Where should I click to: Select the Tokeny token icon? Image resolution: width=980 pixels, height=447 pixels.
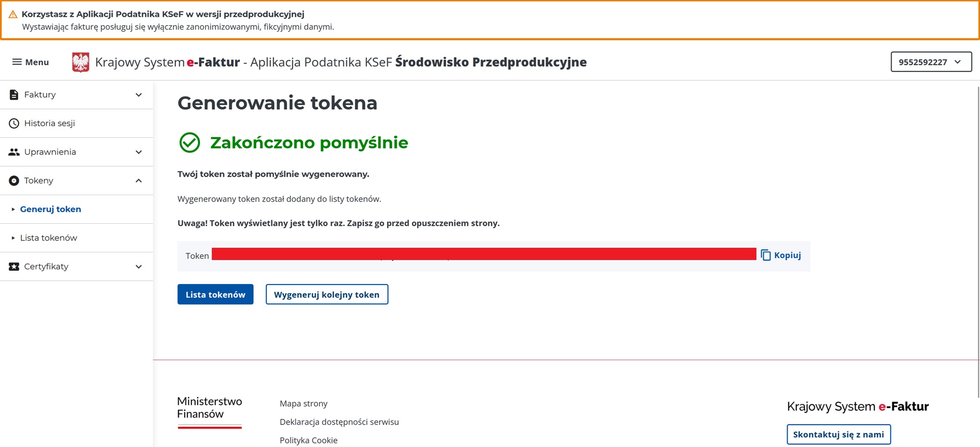click(x=13, y=180)
